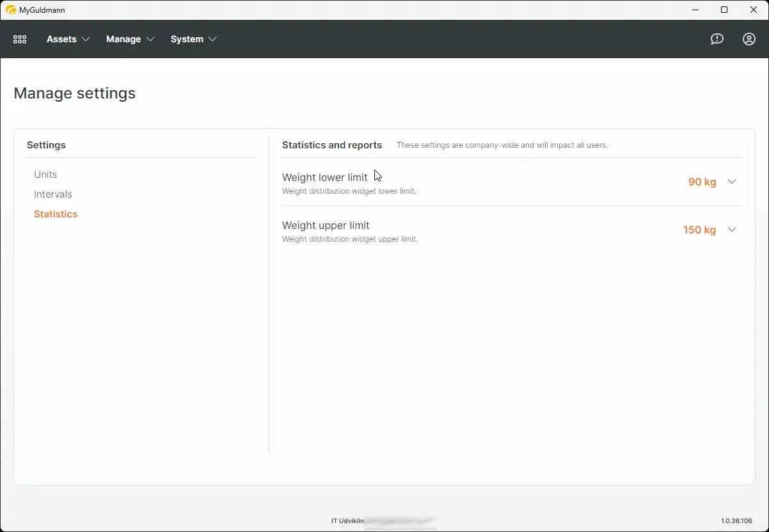Image resolution: width=769 pixels, height=532 pixels.
Task: Open the System menu
Action: click(186, 39)
